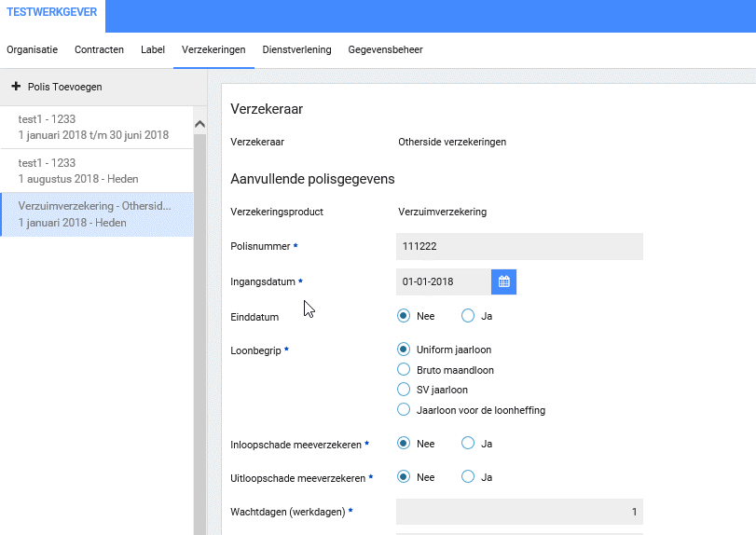This screenshot has width=756, height=535.
Task: Select Jaarloon voor de loonheffing
Action: pos(404,410)
